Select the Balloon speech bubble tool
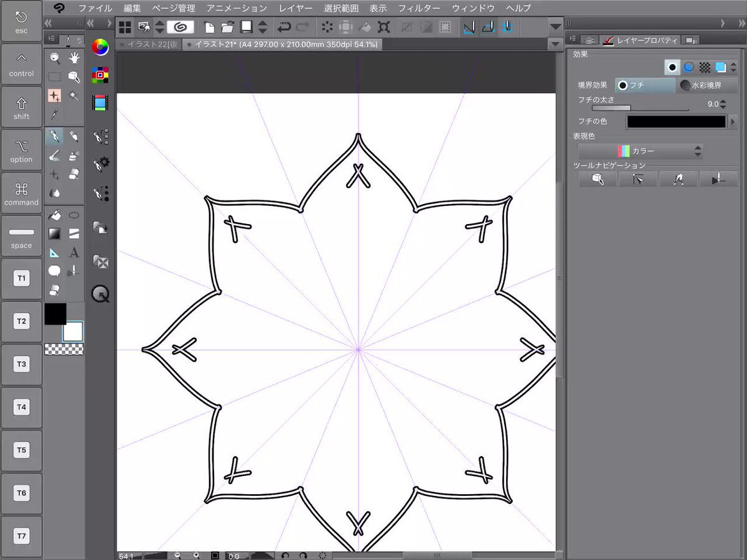The image size is (747, 560). pyautogui.click(x=55, y=271)
